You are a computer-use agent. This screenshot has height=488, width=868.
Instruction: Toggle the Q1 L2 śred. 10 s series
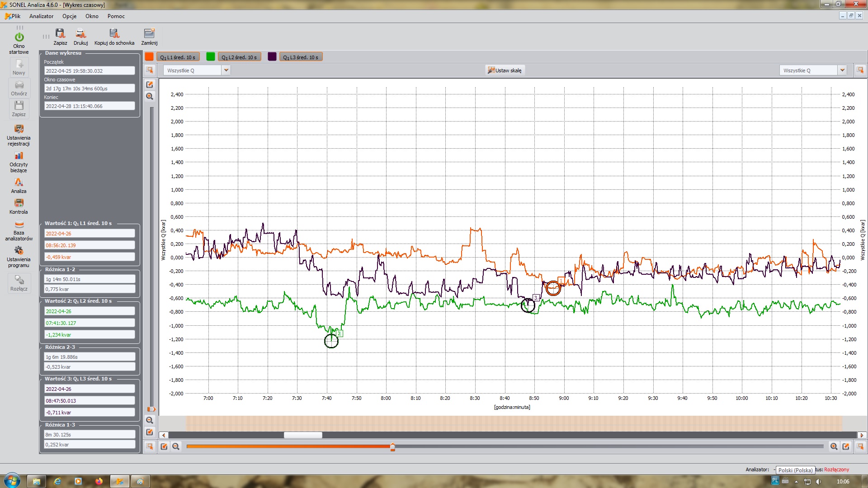pyautogui.click(x=239, y=57)
